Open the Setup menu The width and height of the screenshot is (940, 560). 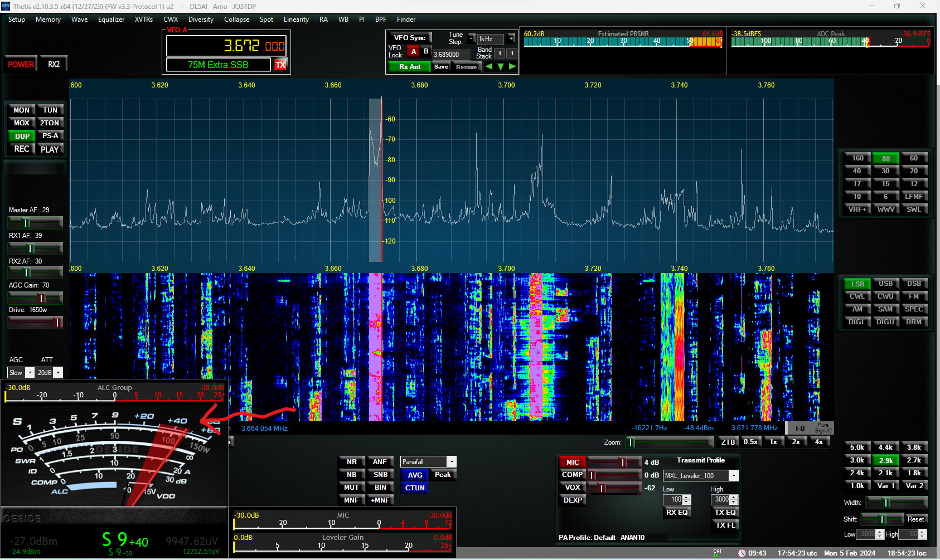point(16,20)
